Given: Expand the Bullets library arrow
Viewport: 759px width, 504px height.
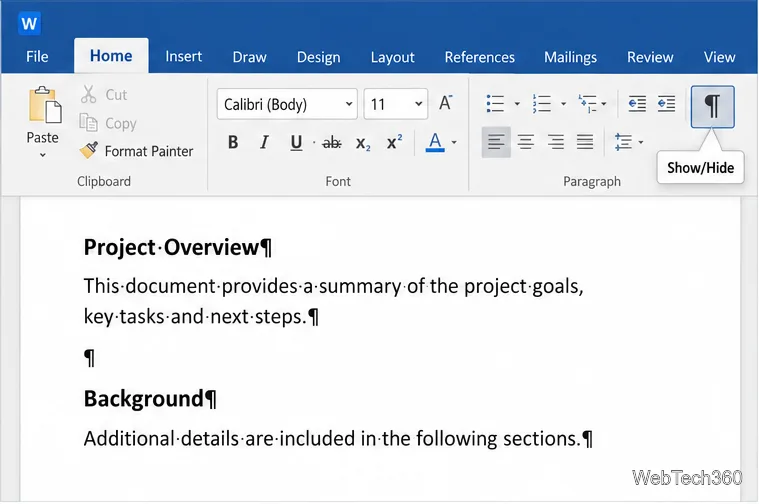Looking at the screenshot, I should [x=517, y=104].
